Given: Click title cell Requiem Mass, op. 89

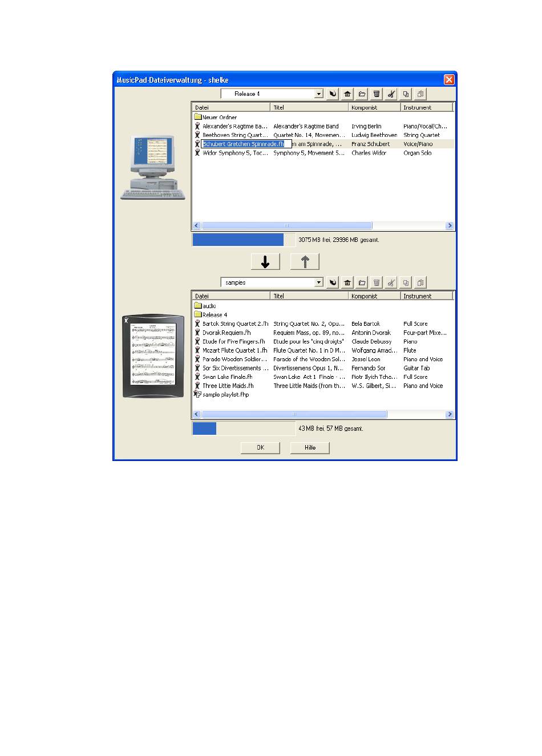Looking at the screenshot, I should click(309, 332).
